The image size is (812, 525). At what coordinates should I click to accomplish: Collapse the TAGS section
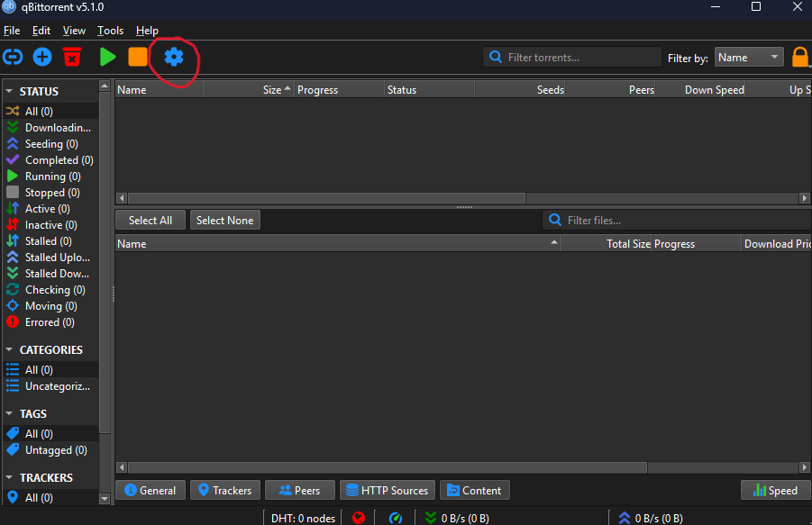[9, 414]
